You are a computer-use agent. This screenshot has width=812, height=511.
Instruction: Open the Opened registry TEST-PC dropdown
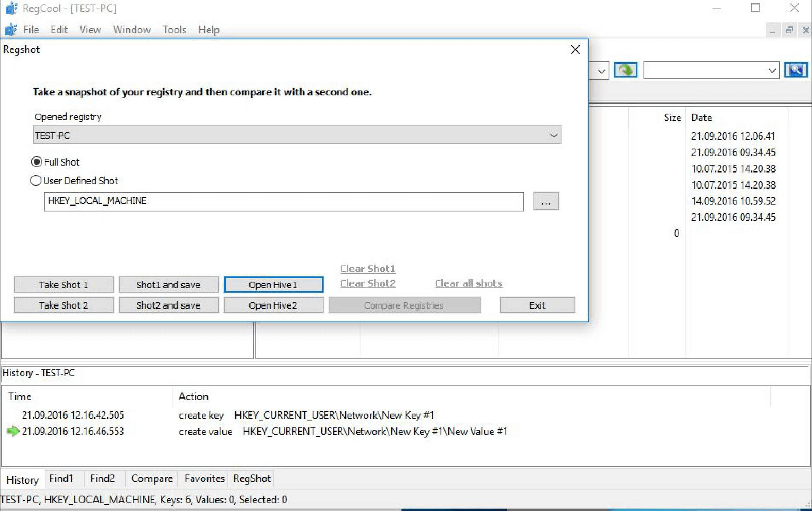(x=553, y=135)
